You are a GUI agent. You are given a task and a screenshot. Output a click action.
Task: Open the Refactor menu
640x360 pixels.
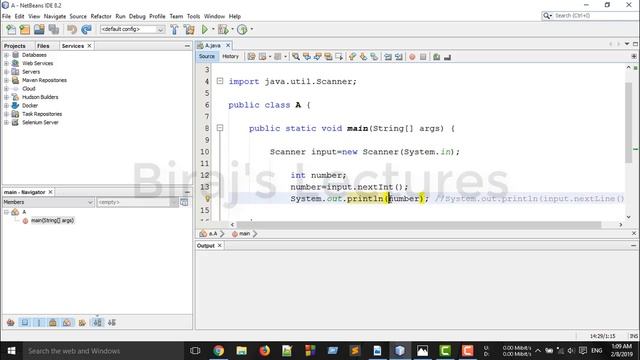tap(101, 16)
